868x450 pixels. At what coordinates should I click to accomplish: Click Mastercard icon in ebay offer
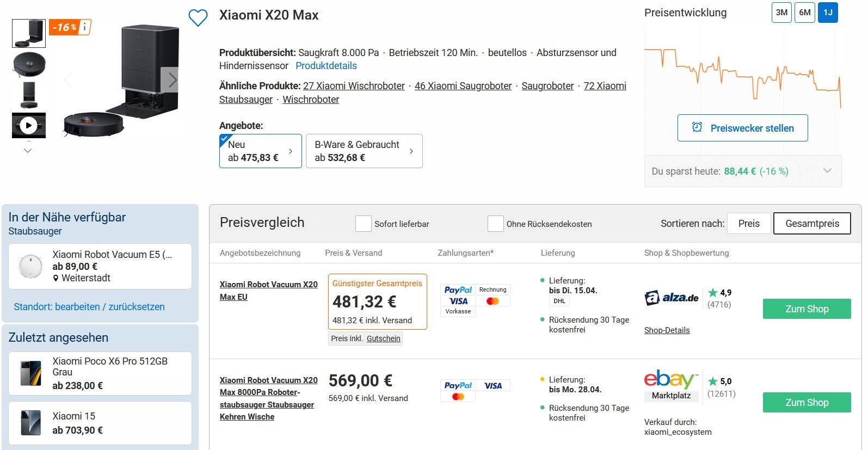458,397
